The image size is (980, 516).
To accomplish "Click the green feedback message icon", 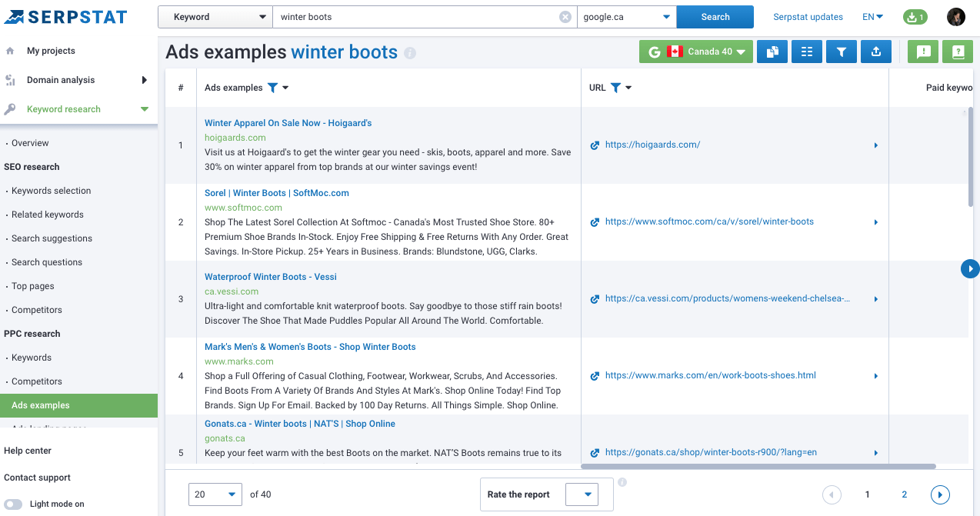I will (x=924, y=52).
